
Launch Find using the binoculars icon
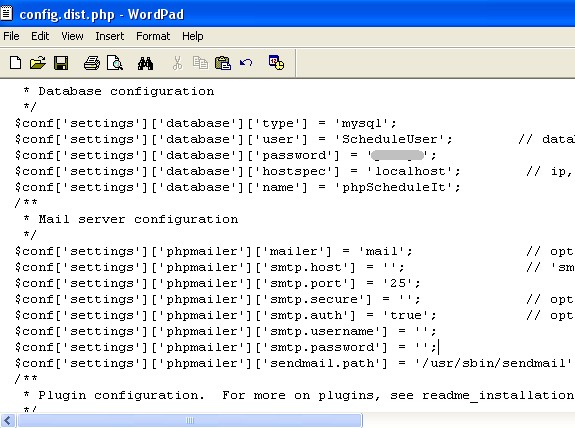coord(146,63)
